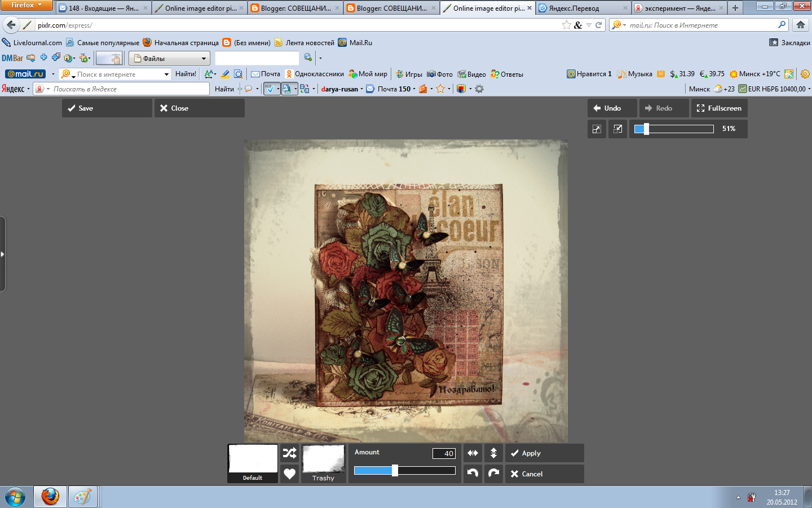Open Видео from mail.ru toolbar
Viewport: 812px width, 508px height.
coord(472,74)
